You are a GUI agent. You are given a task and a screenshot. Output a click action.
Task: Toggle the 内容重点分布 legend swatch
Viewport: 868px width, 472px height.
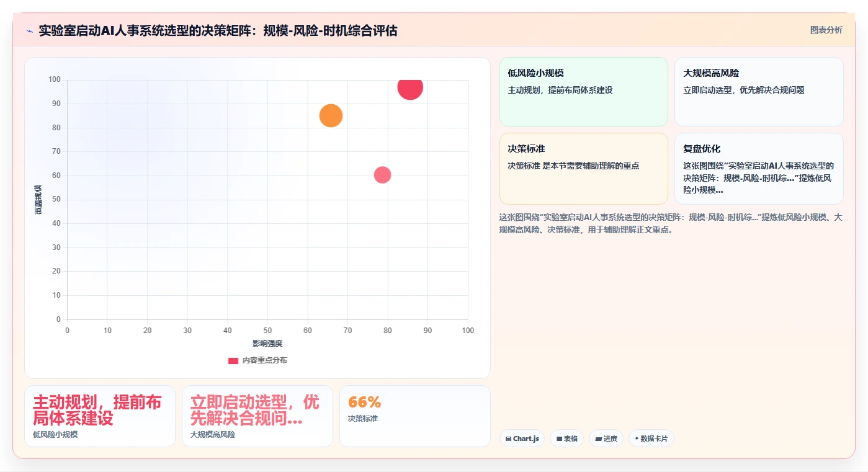[x=233, y=360]
